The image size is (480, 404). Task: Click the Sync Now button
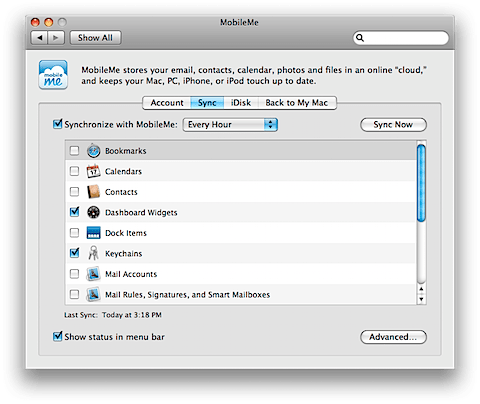(x=393, y=125)
